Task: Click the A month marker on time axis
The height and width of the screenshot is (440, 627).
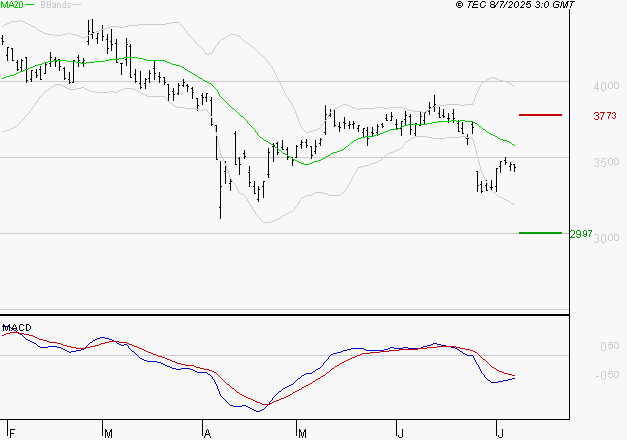Action: click(207, 434)
